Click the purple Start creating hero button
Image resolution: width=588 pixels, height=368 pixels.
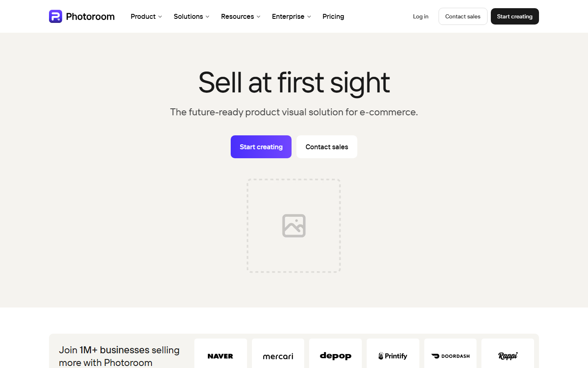click(261, 147)
